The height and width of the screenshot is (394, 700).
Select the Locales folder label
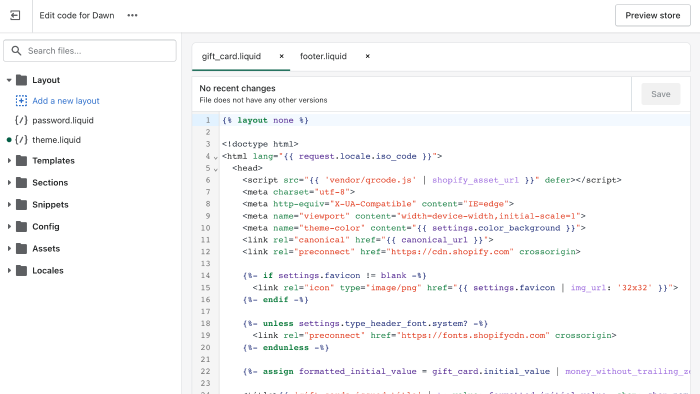[x=48, y=270]
